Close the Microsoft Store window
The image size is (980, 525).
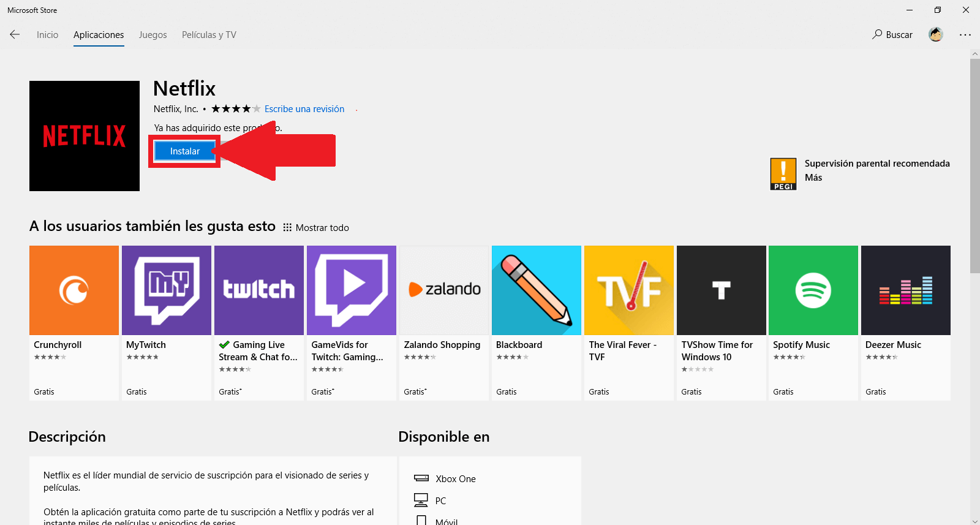[966, 10]
